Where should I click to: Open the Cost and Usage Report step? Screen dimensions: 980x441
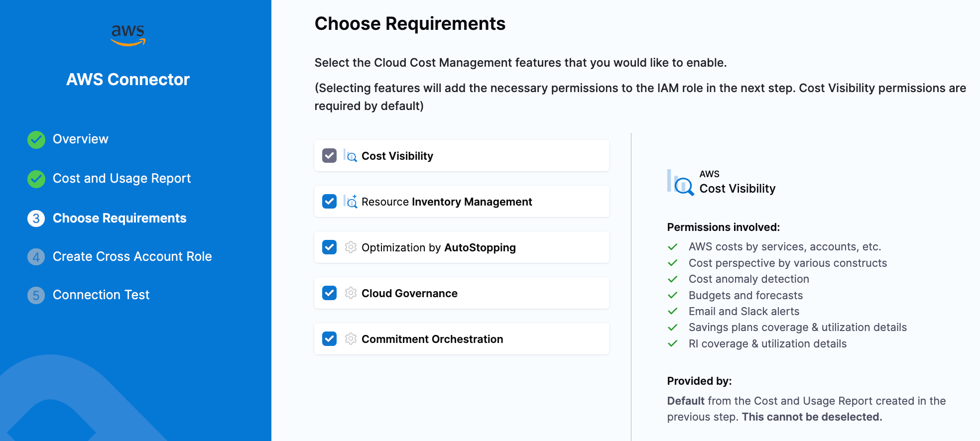click(x=122, y=179)
